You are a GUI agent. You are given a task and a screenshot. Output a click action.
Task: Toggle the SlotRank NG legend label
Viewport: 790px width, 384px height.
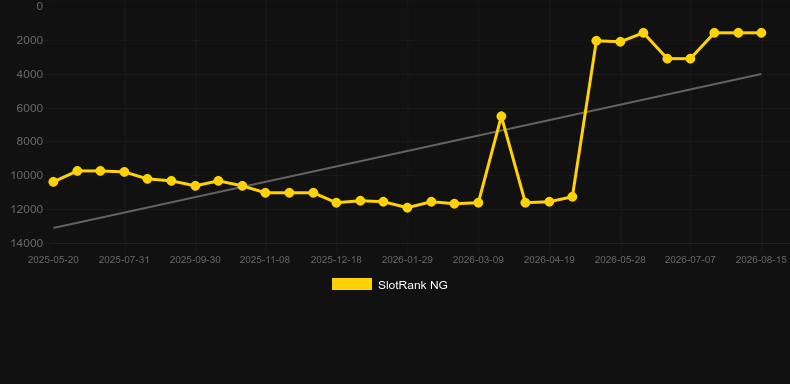click(413, 285)
